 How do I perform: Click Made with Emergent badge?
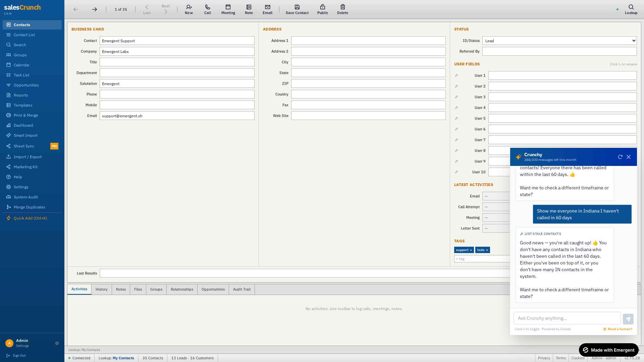[608, 350]
